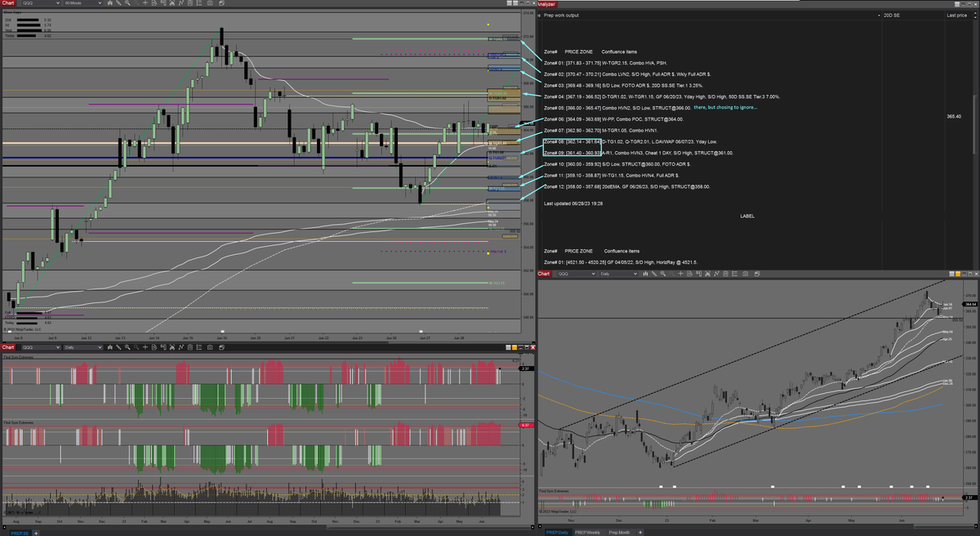The width and height of the screenshot is (980, 536).
Task: Select Zone# 12 [358.00 - 357.68] row text
Action: 626,185
